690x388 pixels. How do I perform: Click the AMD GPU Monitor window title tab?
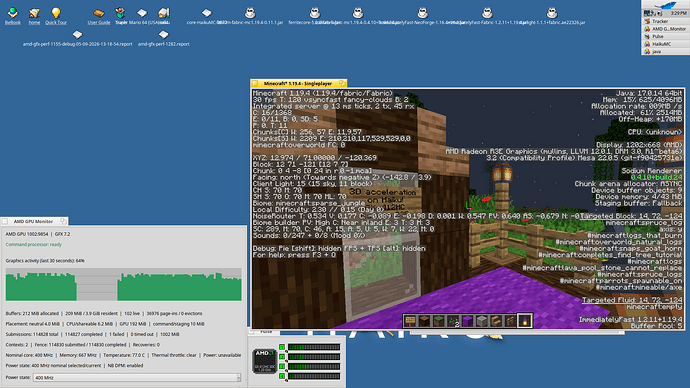(x=33, y=221)
